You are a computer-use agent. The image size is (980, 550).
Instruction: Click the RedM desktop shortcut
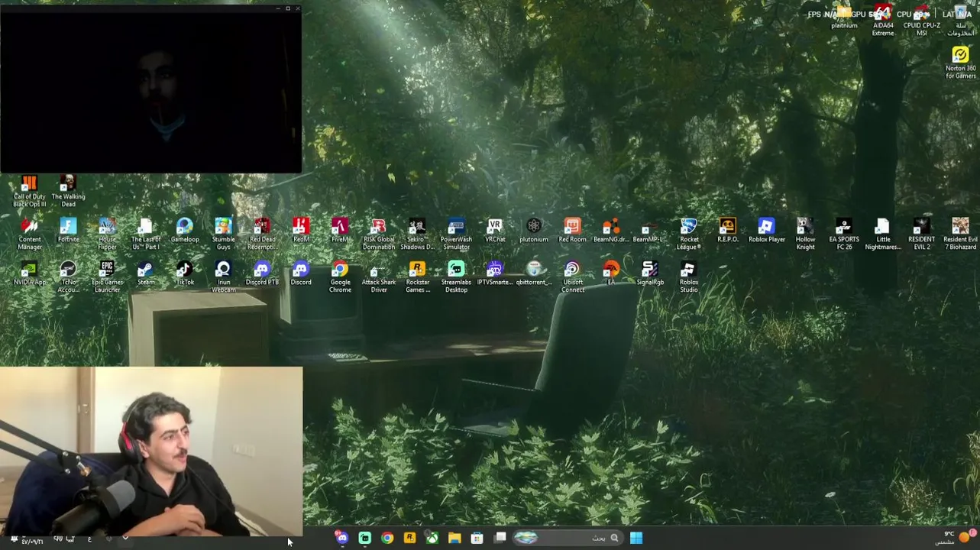pyautogui.click(x=301, y=231)
